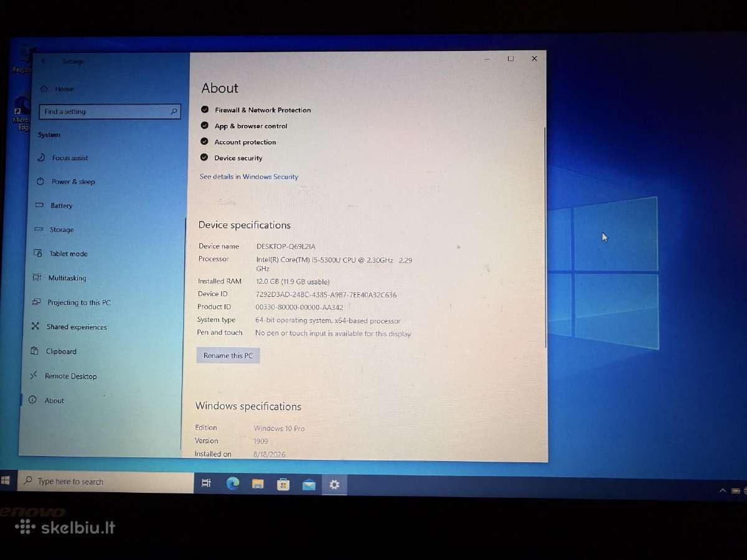Maximize the Settings window
Image resolution: width=747 pixels, height=560 pixels.
coord(510,58)
